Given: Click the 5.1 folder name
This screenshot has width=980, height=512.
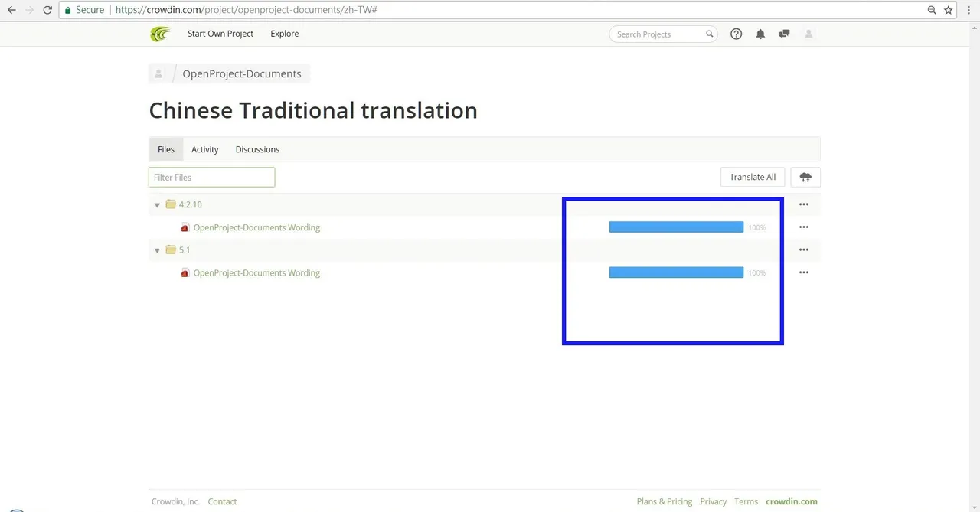Looking at the screenshot, I should pyautogui.click(x=185, y=249).
